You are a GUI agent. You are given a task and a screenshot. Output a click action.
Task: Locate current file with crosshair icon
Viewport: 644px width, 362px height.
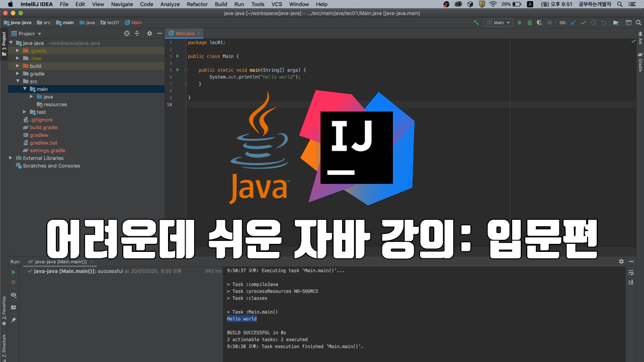tap(127, 34)
